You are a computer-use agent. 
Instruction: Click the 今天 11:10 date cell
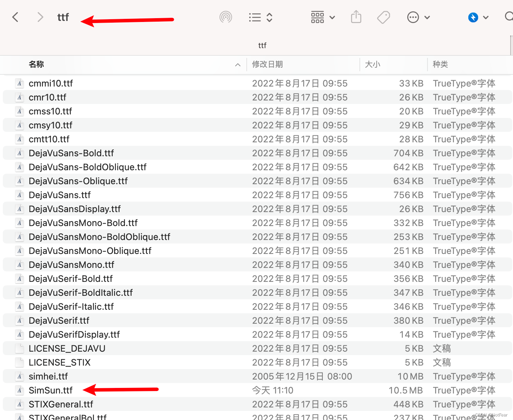pyautogui.click(x=273, y=390)
